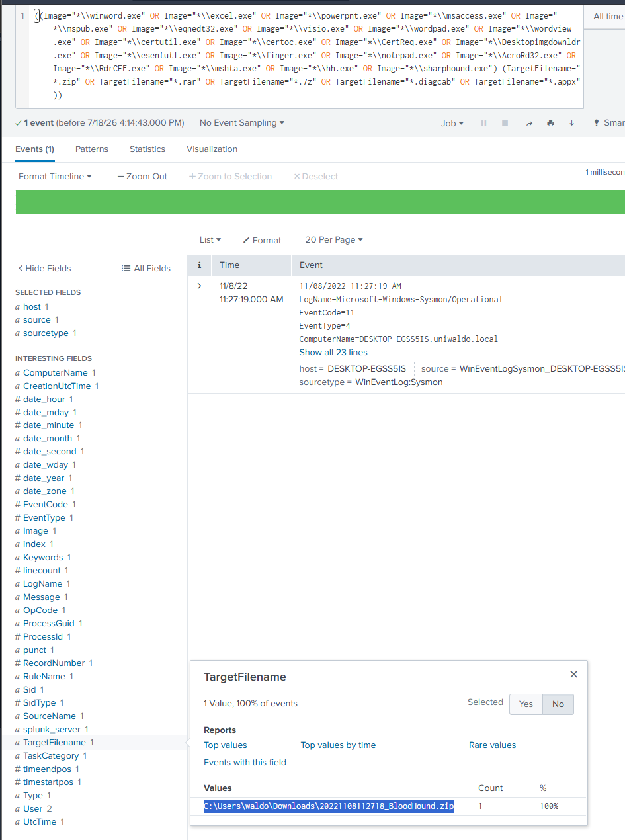Change the 20 Per Page setting

(x=334, y=240)
